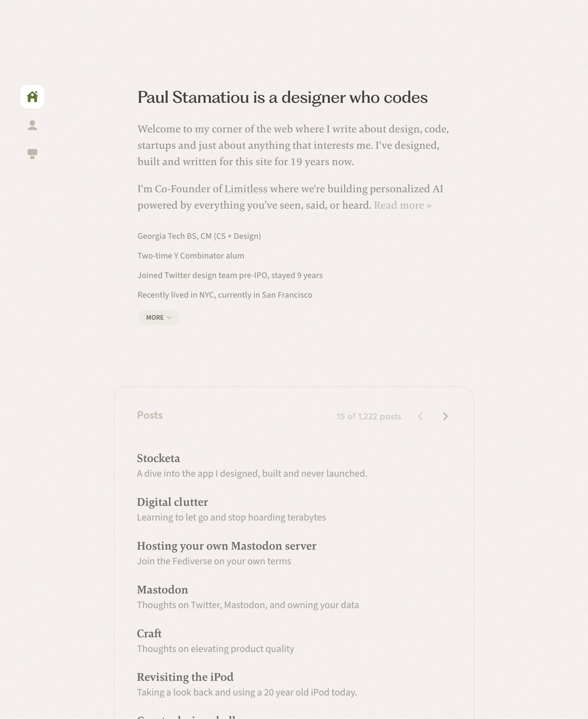Go to next page of posts
Viewport: 588px width, 719px height.
[445, 416]
